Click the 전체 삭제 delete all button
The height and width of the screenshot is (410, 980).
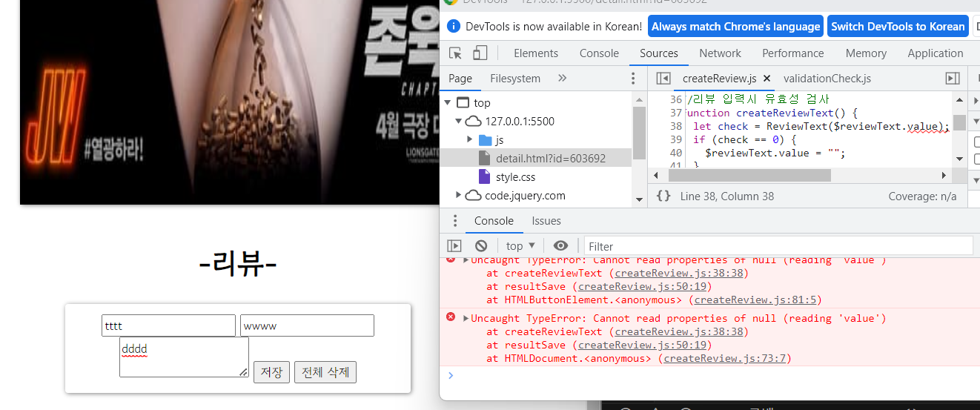[325, 372]
